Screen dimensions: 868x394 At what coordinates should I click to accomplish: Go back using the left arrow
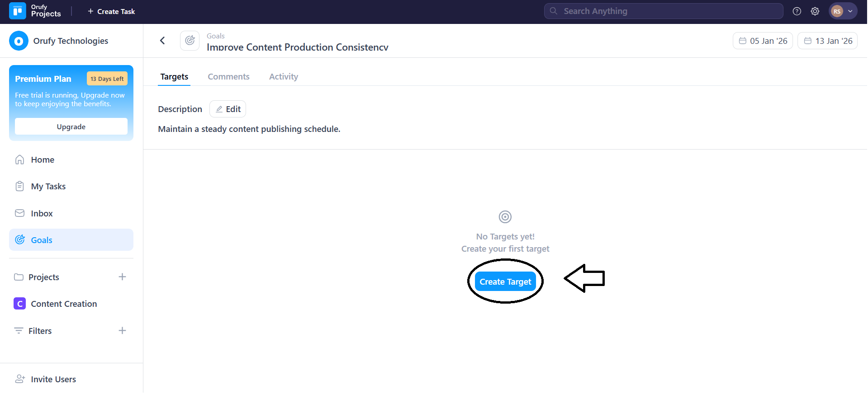(162, 41)
